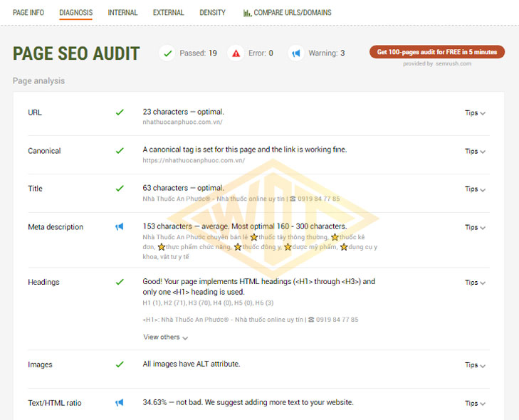Expand Tips for the URL row

point(475,113)
